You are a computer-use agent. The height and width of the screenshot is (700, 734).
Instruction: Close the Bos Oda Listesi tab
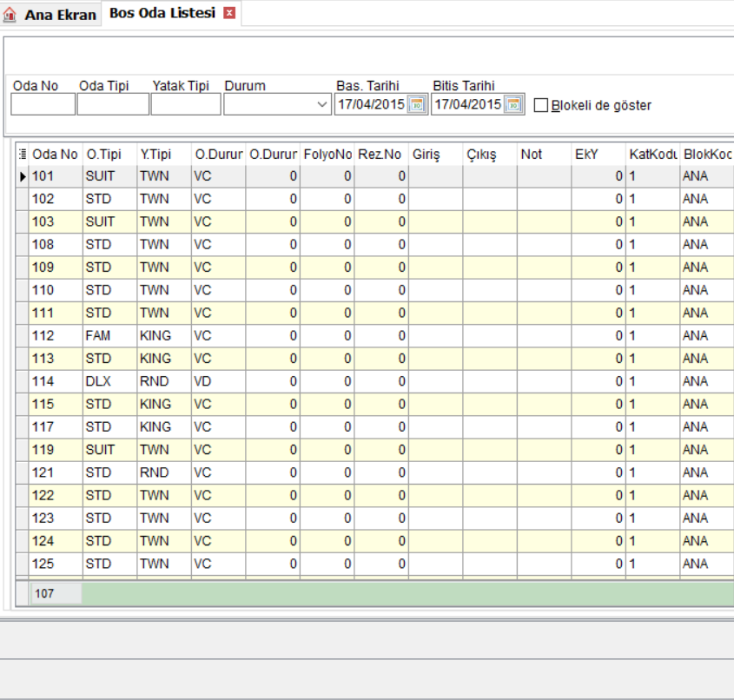[x=229, y=13]
